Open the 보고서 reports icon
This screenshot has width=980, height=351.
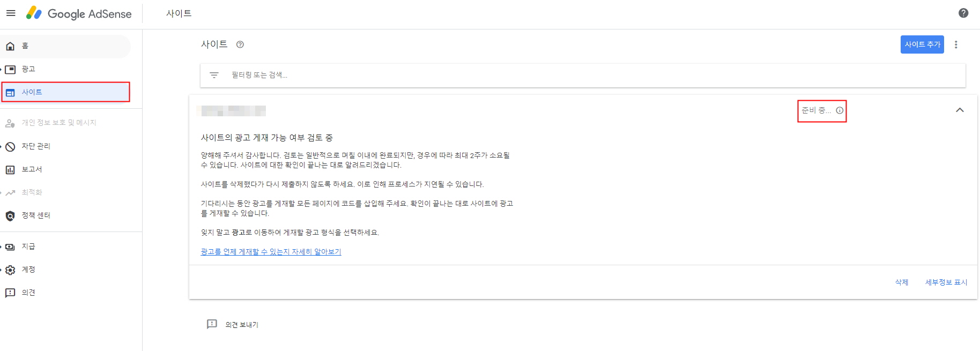10,169
